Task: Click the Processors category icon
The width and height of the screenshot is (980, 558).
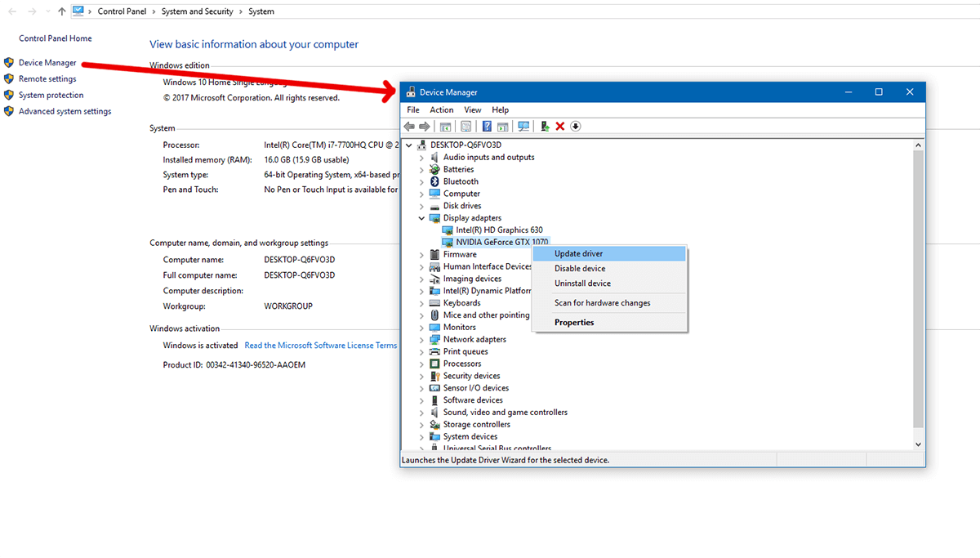Action: (434, 364)
